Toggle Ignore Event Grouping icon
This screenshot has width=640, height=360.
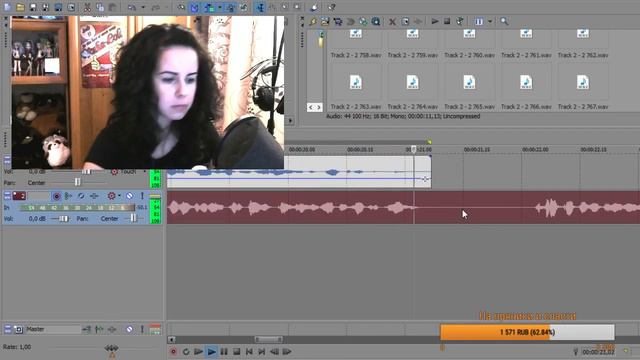[x=244, y=7]
